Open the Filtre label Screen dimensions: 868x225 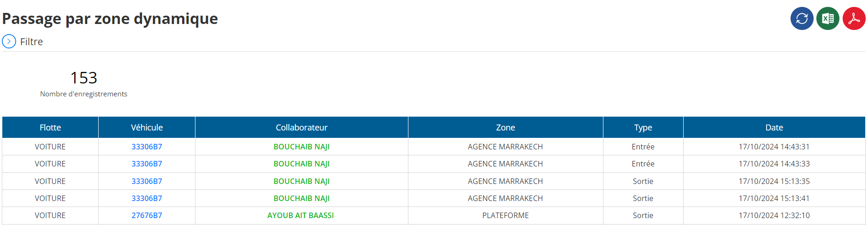tap(31, 41)
